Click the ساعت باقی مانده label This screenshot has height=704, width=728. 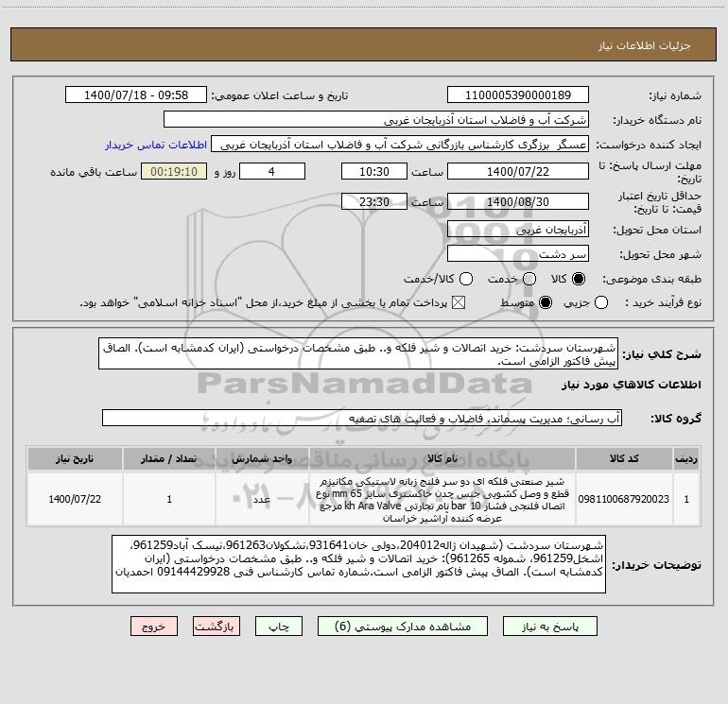coord(94,172)
